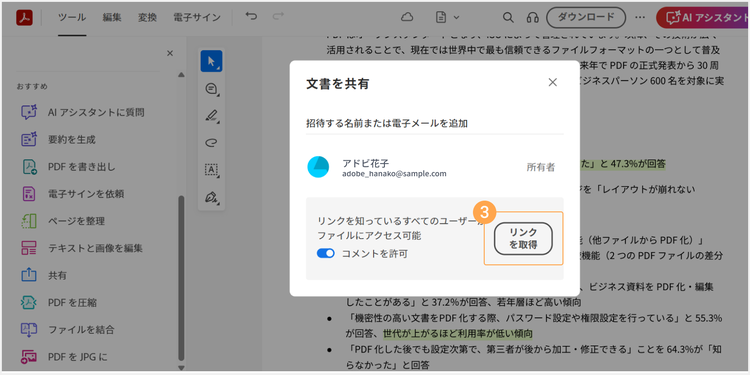The height and width of the screenshot is (375, 750).
Task: Click the リンクを取得 button
Action: coord(523,238)
